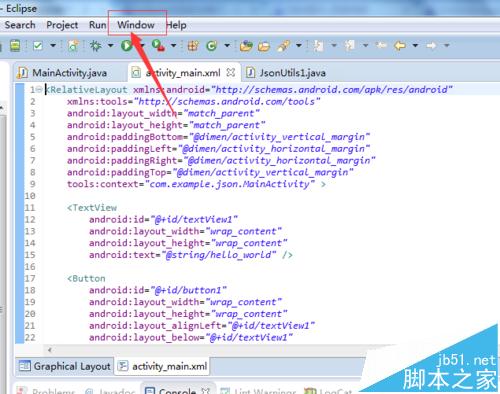Open the Console view tab
This screenshot has height=394, width=500.
(177, 391)
